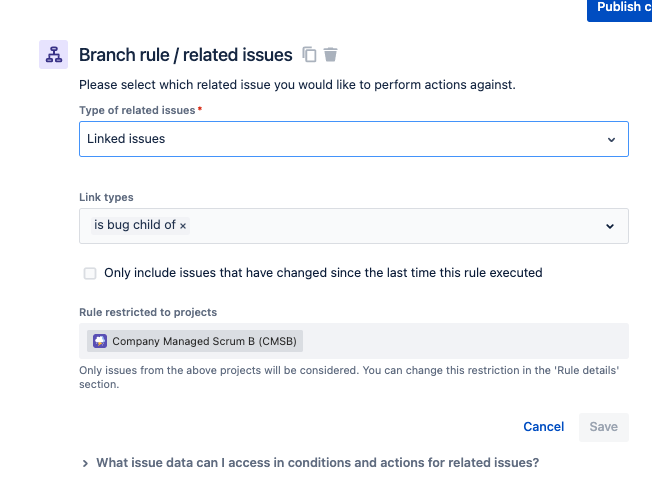Enable 'Only include issues that have changed' checkbox

click(90, 273)
